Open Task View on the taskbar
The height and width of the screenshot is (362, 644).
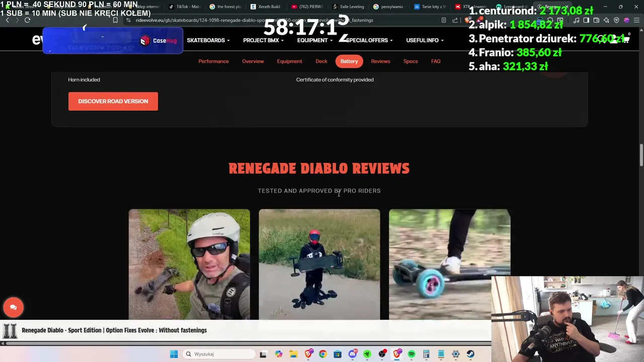[x=263, y=354]
